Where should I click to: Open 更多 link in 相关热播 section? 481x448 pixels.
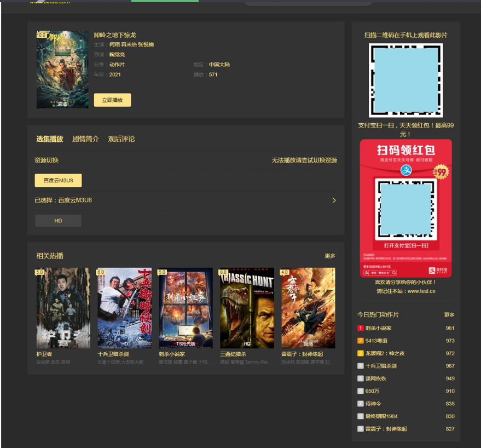[x=330, y=256]
